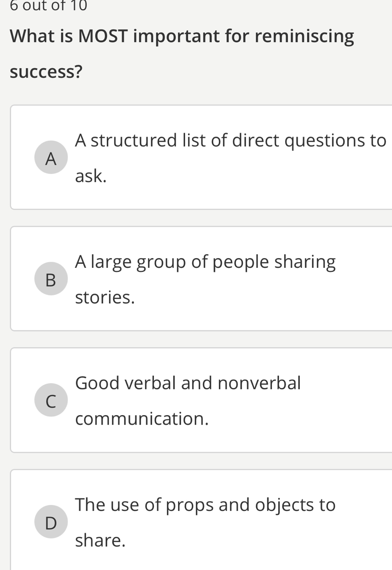The image size is (392, 570).
Task: Tap empty space right of 'communication.' in card C
Action: click(303, 419)
